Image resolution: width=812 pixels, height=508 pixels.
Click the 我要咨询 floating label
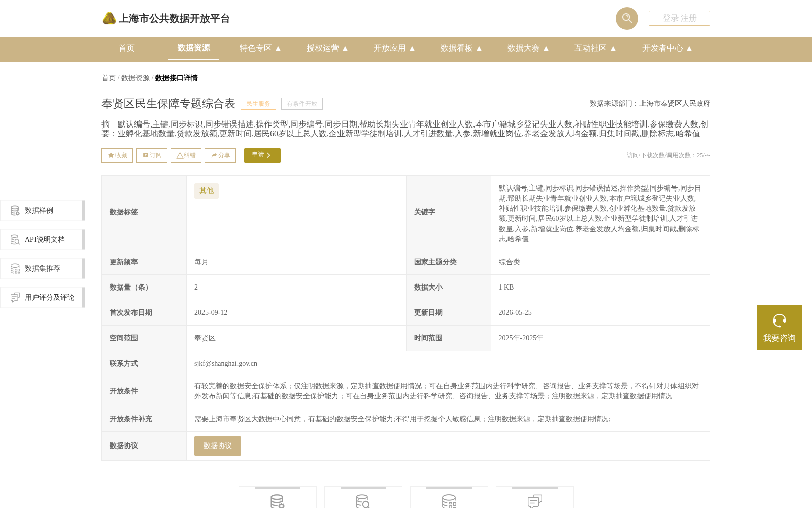780,338
